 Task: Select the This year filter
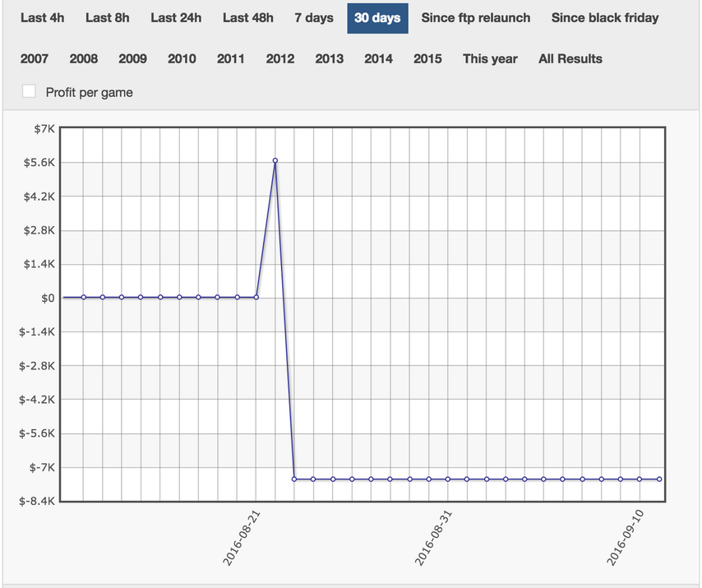click(490, 58)
